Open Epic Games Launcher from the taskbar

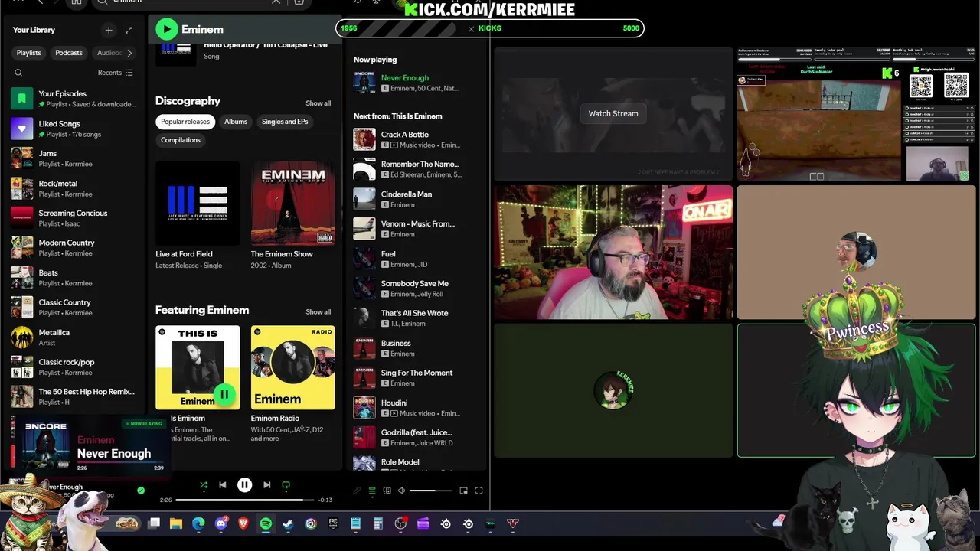(333, 523)
